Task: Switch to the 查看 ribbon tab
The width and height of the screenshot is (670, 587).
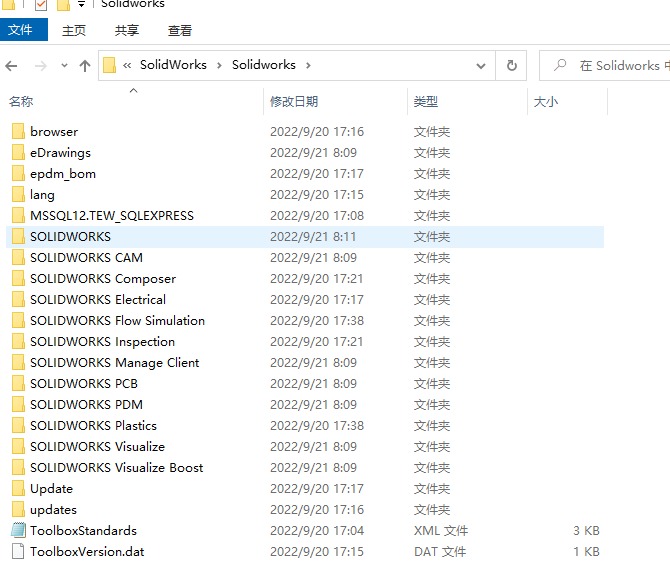Action: (x=180, y=30)
